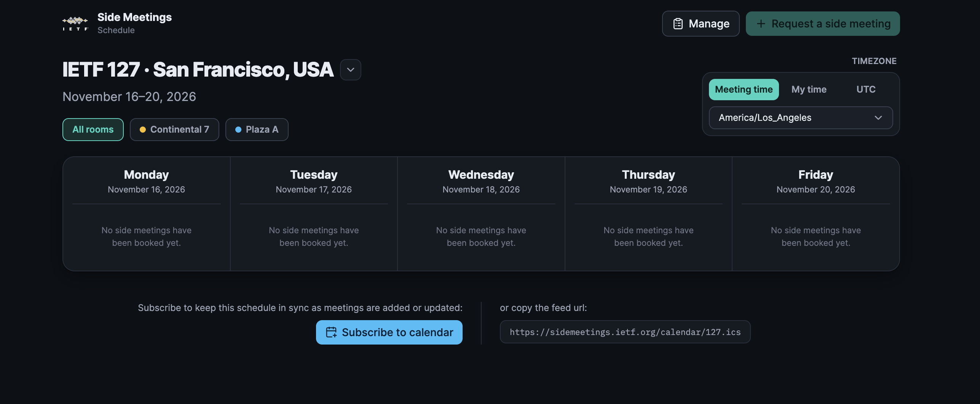The image size is (980, 404).
Task: Click the plus icon on Request button
Action: 761,24
